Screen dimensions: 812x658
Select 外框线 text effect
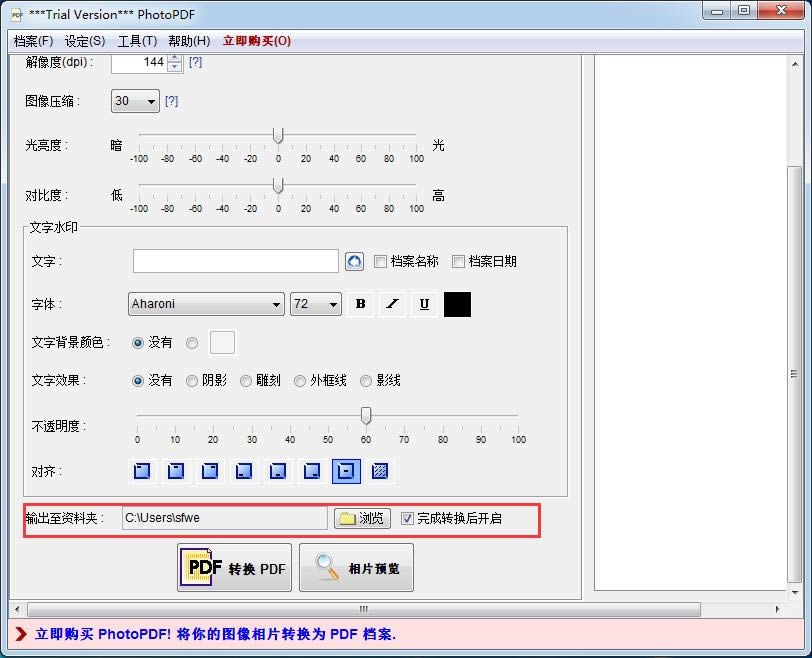pyautogui.click(x=300, y=381)
